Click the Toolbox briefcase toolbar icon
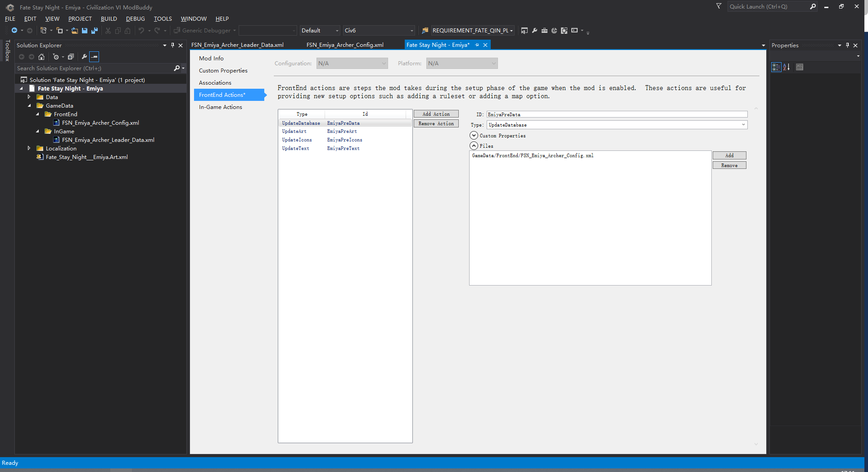868x472 pixels. [x=544, y=31]
